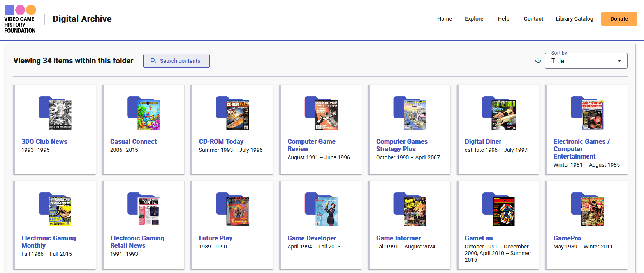Click the date range 'August 1991 – June 1996'
644x273 pixels.
(x=319, y=157)
